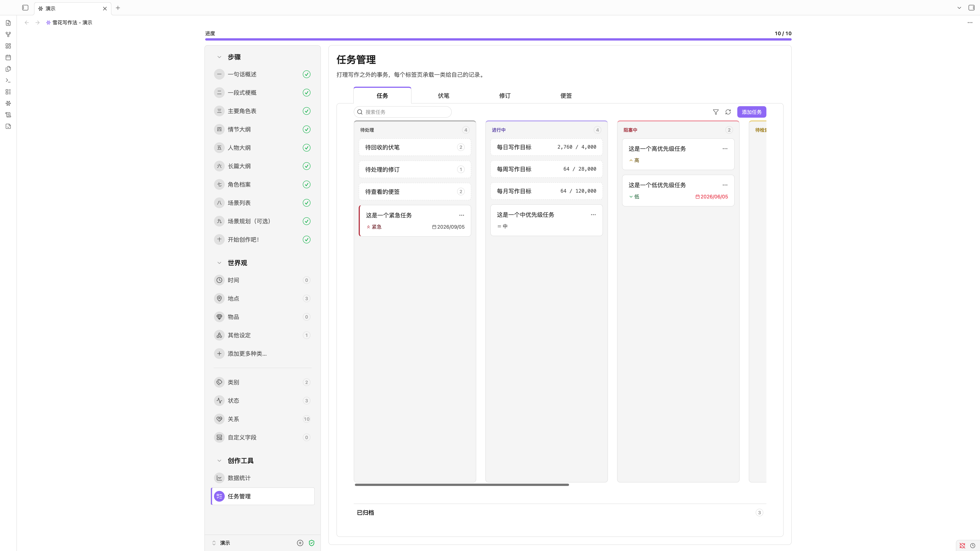Viewport: 980px width, 551px height.
Task: Collapse the 世界观 section
Action: click(x=219, y=263)
